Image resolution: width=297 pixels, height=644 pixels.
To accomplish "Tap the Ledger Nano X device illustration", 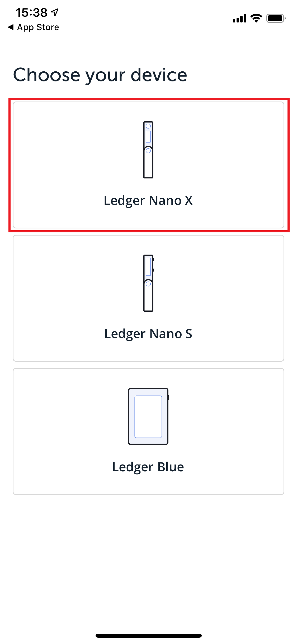I will (148, 150).
